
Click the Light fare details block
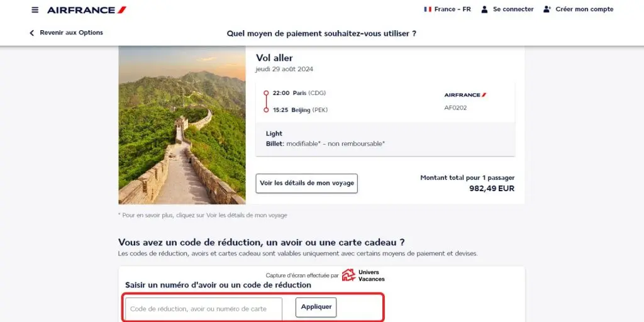385,139
